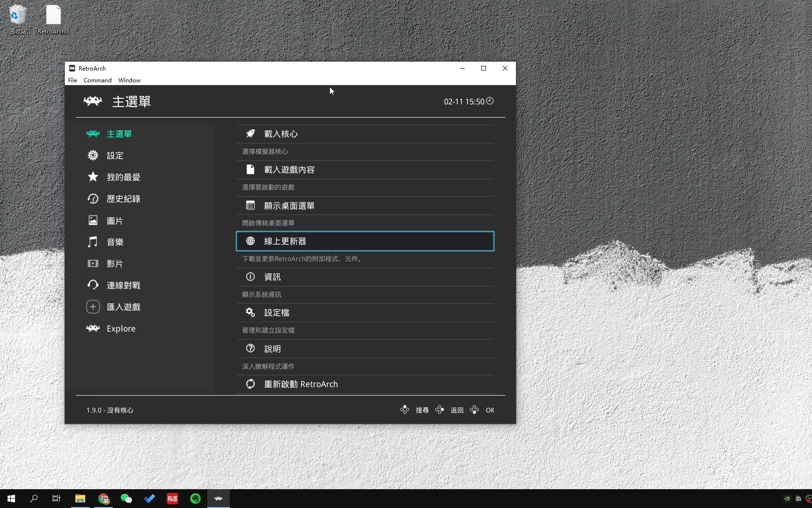Click the rocket icon for 載入核心
This screenshot has height=508, width=812.
pos(250,134)
